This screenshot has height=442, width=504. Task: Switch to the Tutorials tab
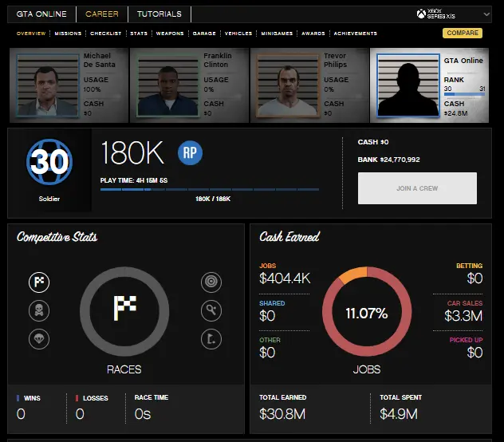pyautogui.click(x=159, y=14)
